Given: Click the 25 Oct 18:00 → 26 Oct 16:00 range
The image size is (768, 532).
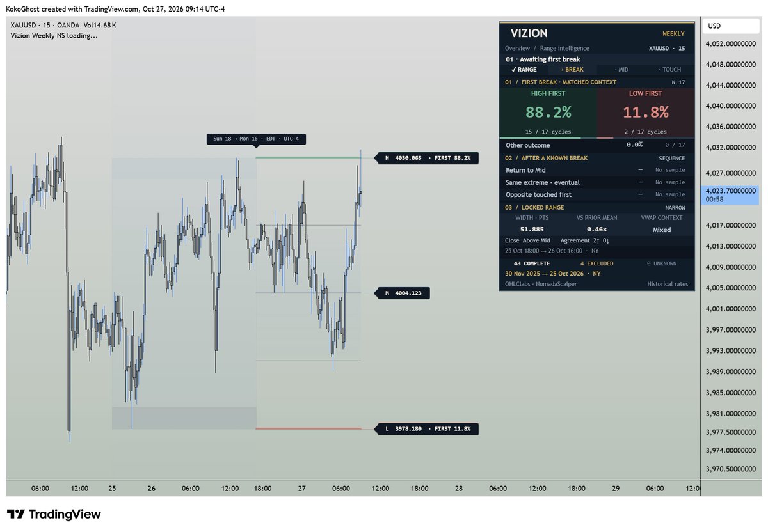Looking at the screenshot, I should [x=552, y=251].
